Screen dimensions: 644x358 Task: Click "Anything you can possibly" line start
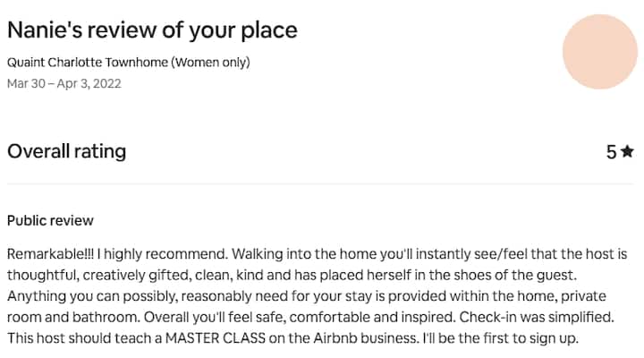click(86, 298)
